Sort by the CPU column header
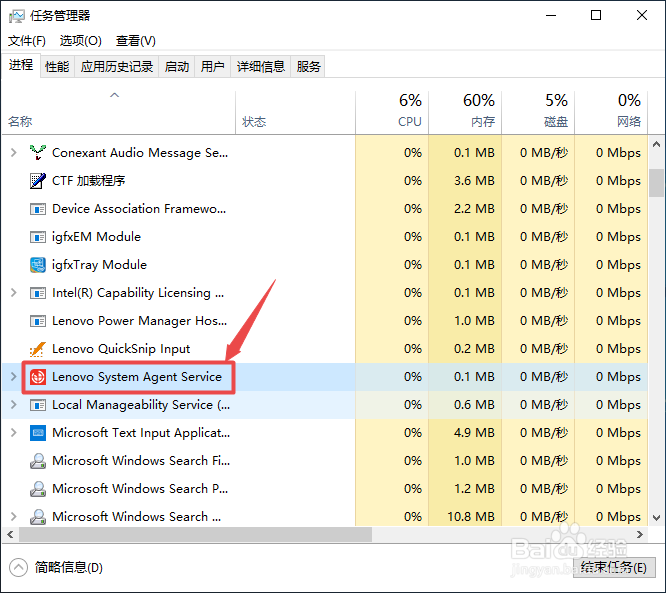This screenshot has width=666, height=593. coord(392,113)
